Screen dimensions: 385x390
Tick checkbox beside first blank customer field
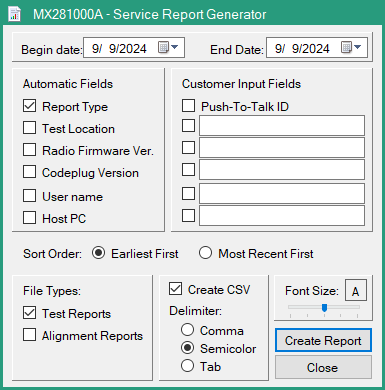pos(189,126)
